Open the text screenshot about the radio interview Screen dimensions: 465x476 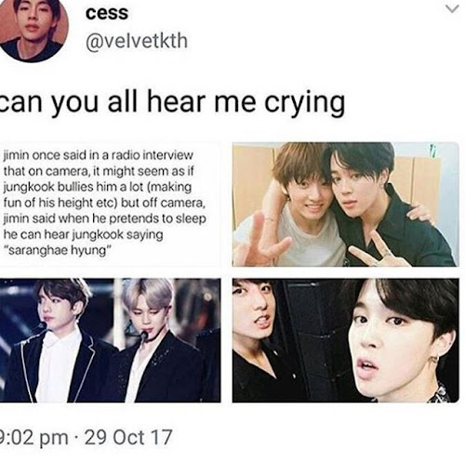click(x=110, y=205)
